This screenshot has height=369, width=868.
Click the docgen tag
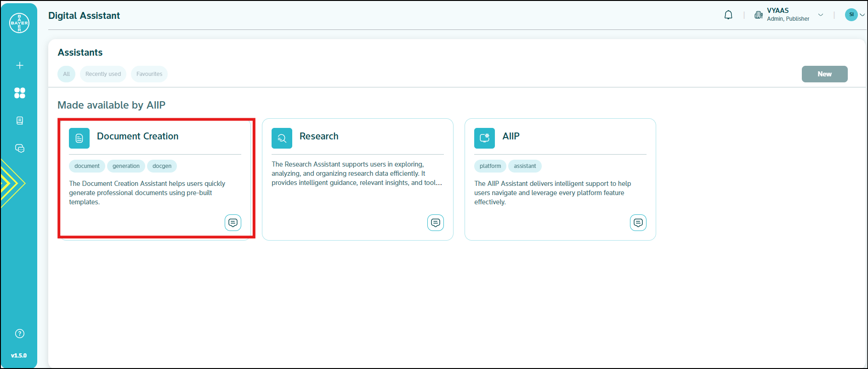click(162, 166)
